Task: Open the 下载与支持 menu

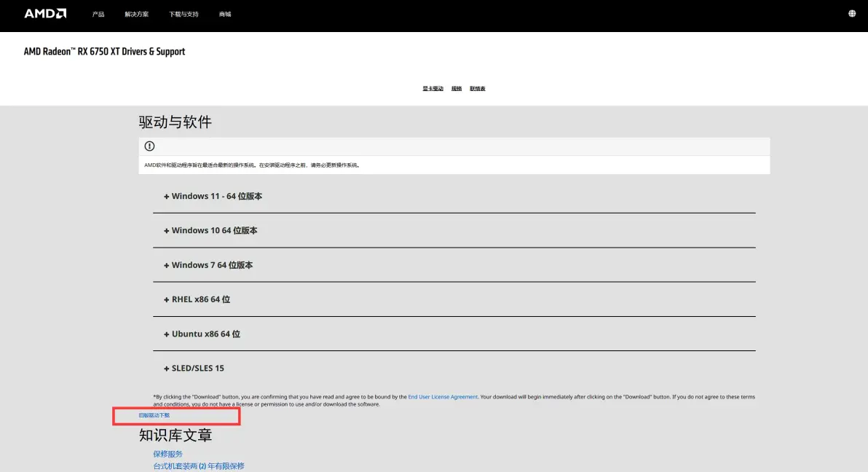Action: [184, 15]
